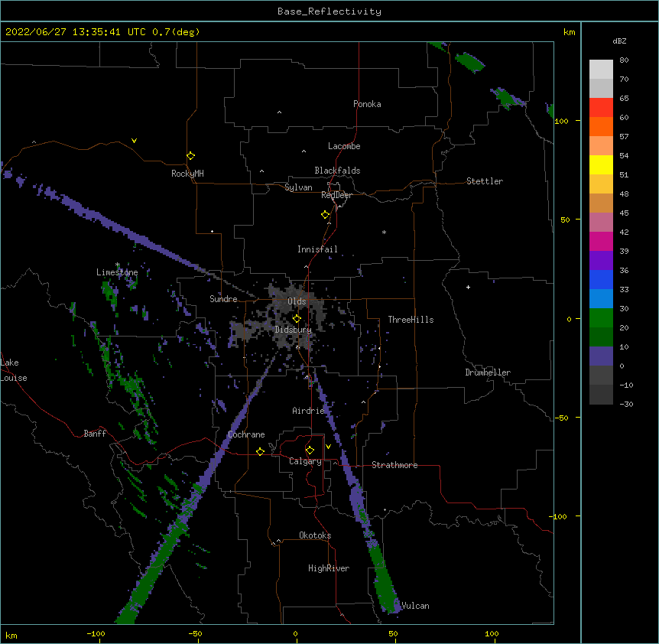Click the Limestone label
The height and width of the screenshot is (644, 659).
tap(117, 272)
